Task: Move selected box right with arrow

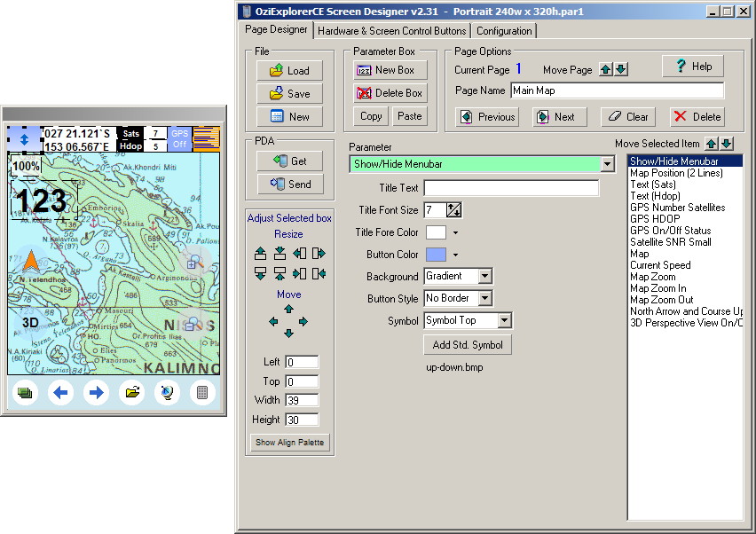Action: click(x=303, y=321)
